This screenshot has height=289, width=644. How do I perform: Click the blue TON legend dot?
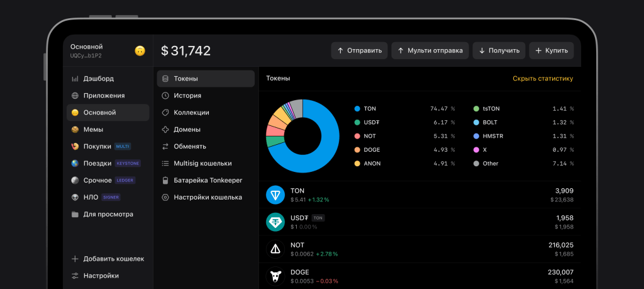(x=357, y=109)
